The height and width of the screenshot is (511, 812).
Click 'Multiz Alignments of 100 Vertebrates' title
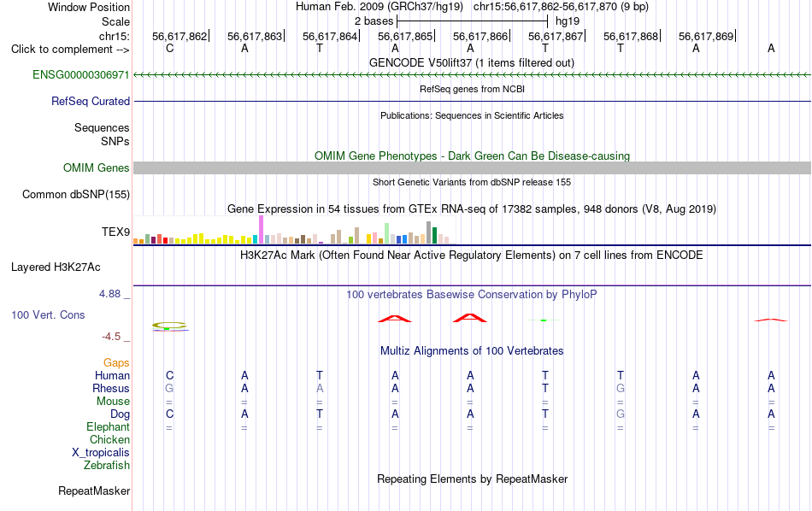[472, 350]
